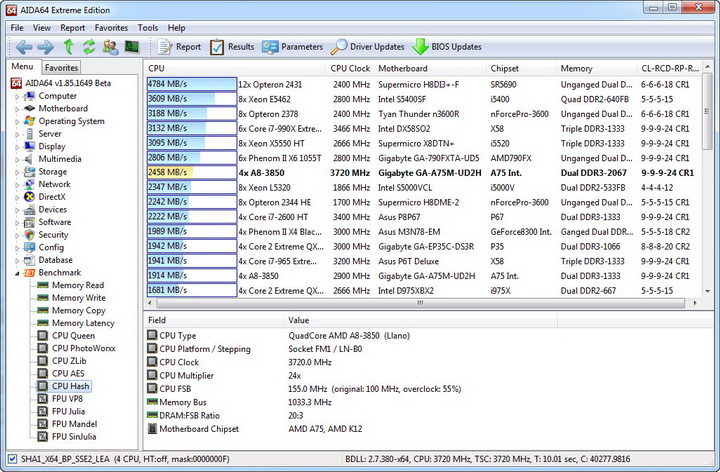720x472 pixels.
Task: Select the CPU ZLib benchmark
Action: (x=69, y=361)
